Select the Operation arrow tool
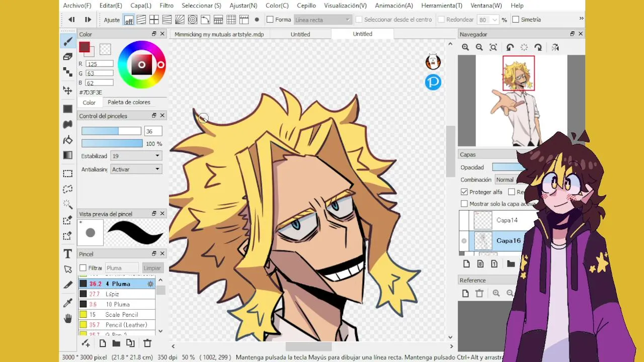Screen dimensions: 644x362 click(67, 269)
